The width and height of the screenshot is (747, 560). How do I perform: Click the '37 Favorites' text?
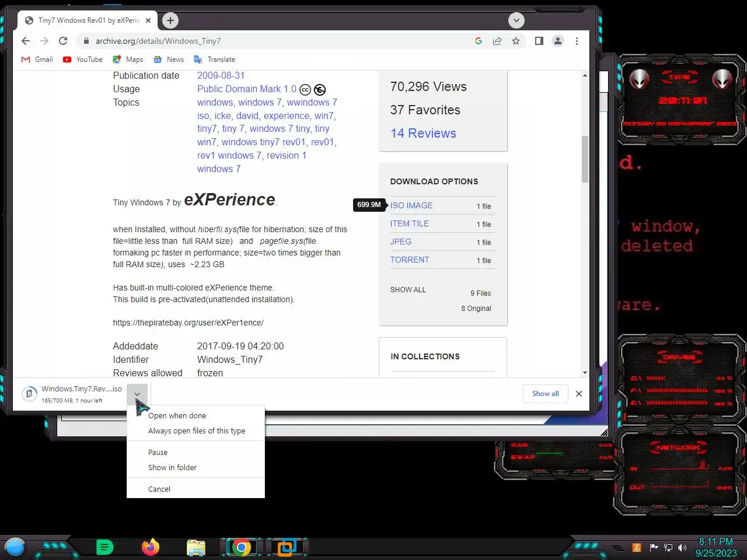[x=425, y=110]
